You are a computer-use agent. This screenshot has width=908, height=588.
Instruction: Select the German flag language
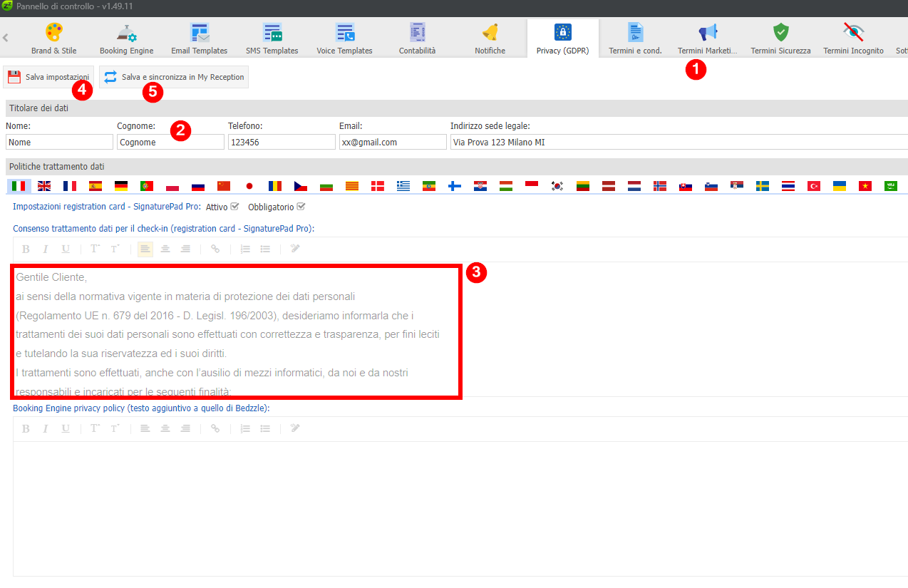coord(121,186)
